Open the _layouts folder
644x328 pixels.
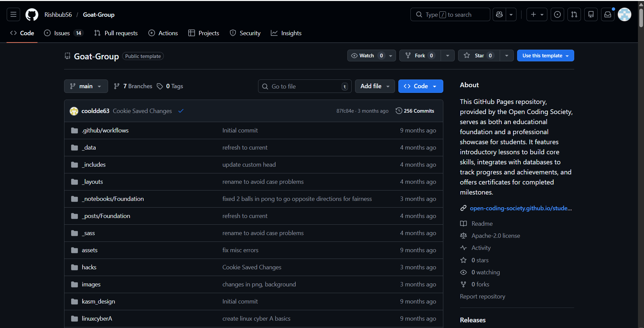[x=92, y=182]
